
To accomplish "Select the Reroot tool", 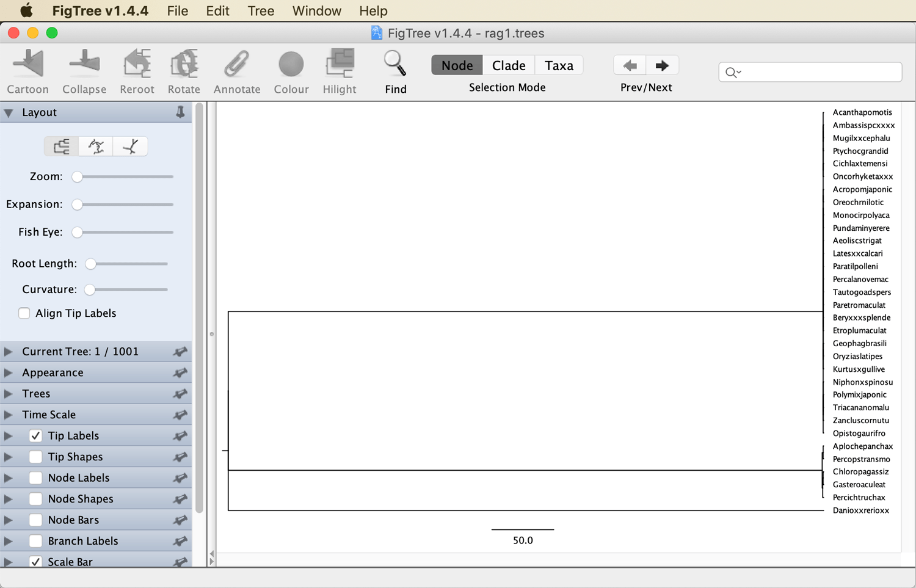I will (x=137, y=64).
